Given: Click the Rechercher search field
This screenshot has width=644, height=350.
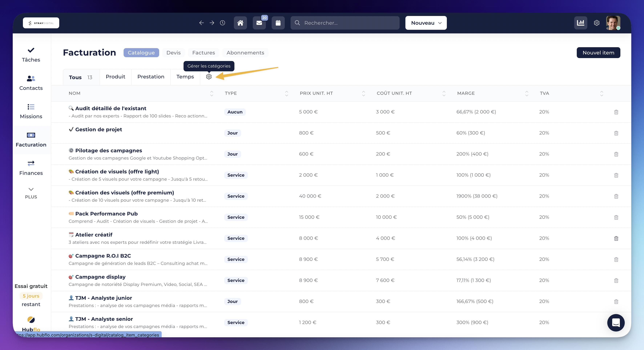Looking at the screenshot, I should (345, 23).
